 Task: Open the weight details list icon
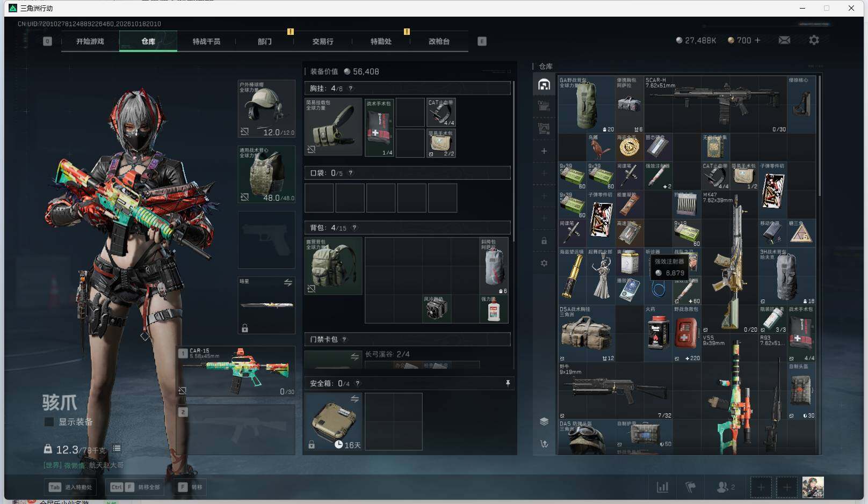tap(117, 448)
